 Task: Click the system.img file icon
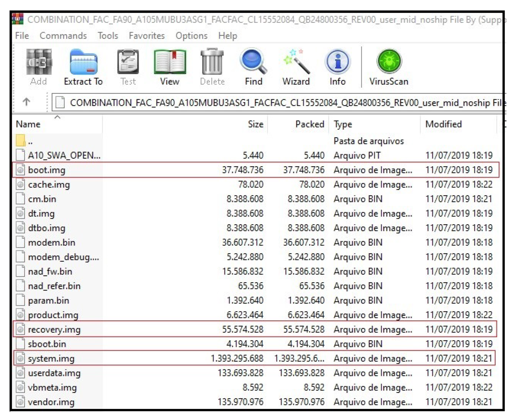(20, 358)
